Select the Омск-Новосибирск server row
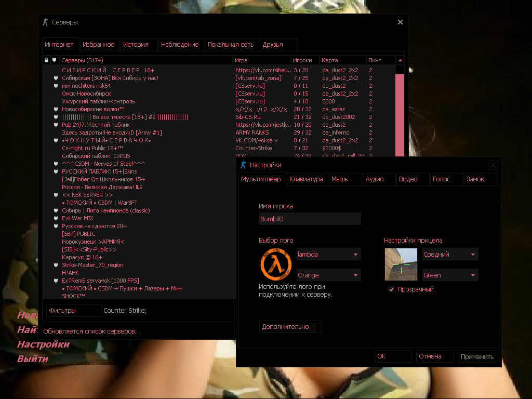The image size is (532, 399). (219, 94)
